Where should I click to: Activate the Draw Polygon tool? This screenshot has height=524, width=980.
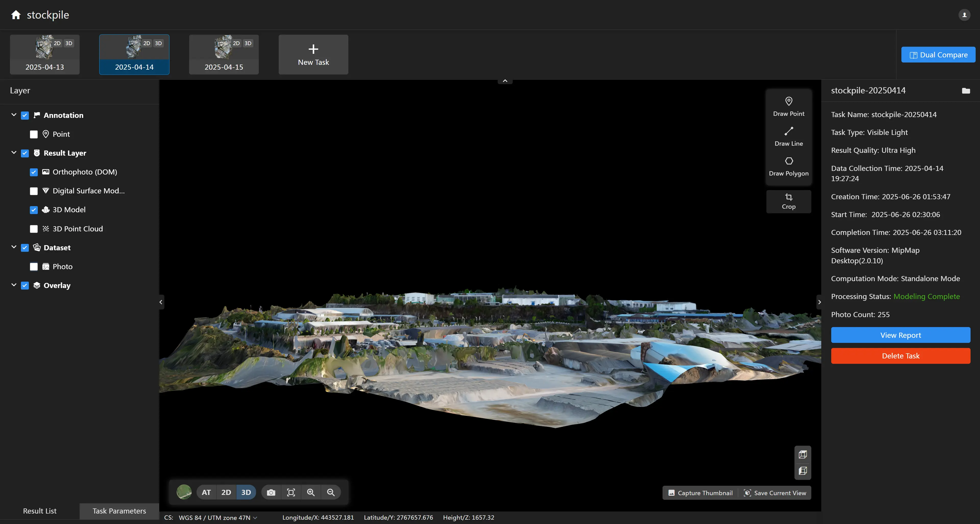[x=788, y=166]
